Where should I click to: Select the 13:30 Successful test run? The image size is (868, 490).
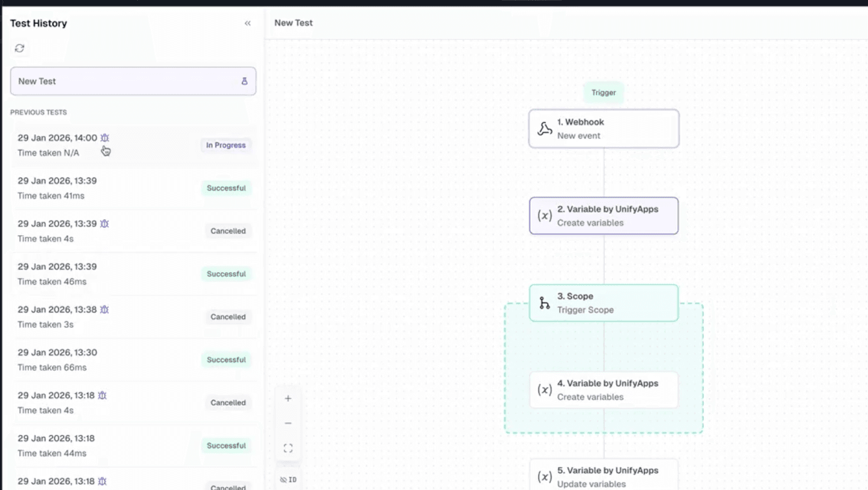coord(133,360)
